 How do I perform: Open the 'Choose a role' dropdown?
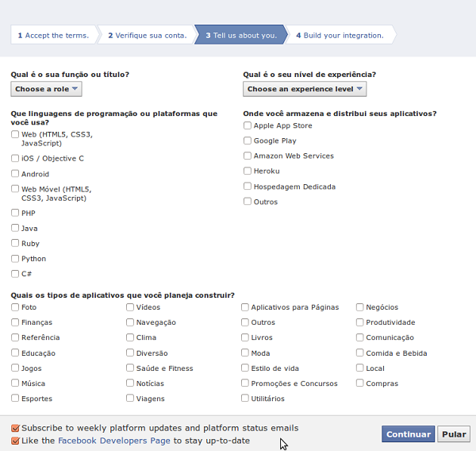pos(46,89)
